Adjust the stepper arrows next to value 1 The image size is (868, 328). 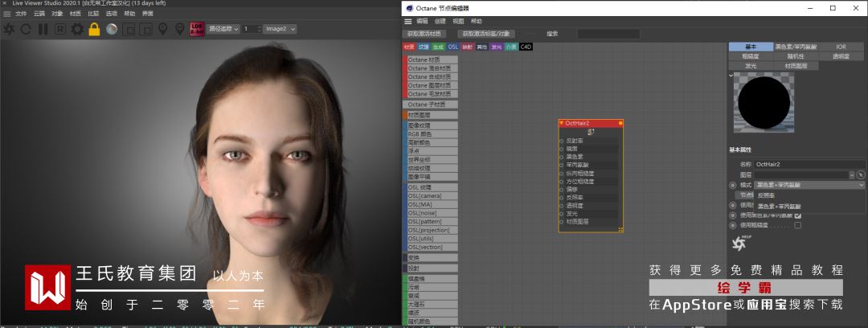pyautogui.click(x=259, y=29)
